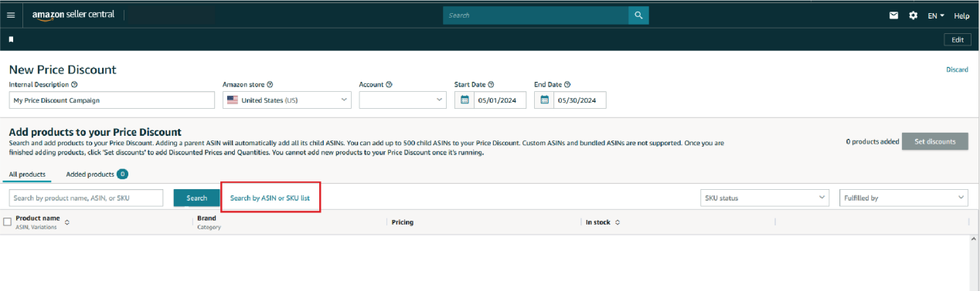Open the hamburger navigation menu
This screenshot has width=980, height=291.
click(x=11, y=15)
